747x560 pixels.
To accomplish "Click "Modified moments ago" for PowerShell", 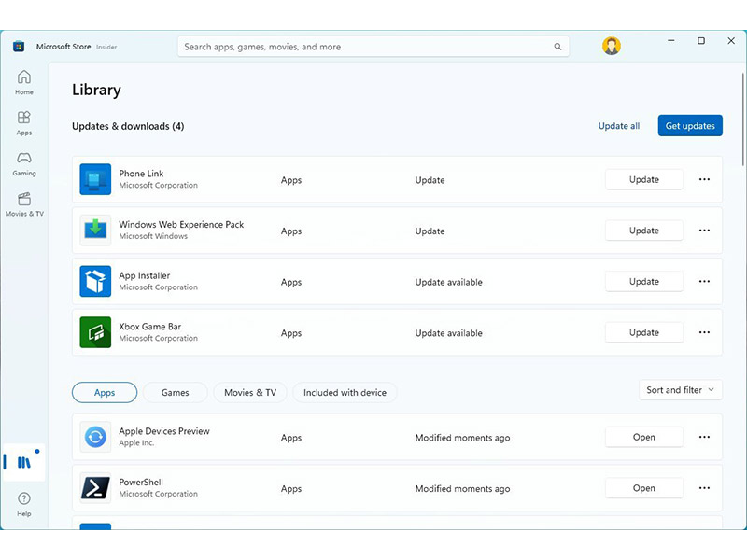I will coord(462,488).
